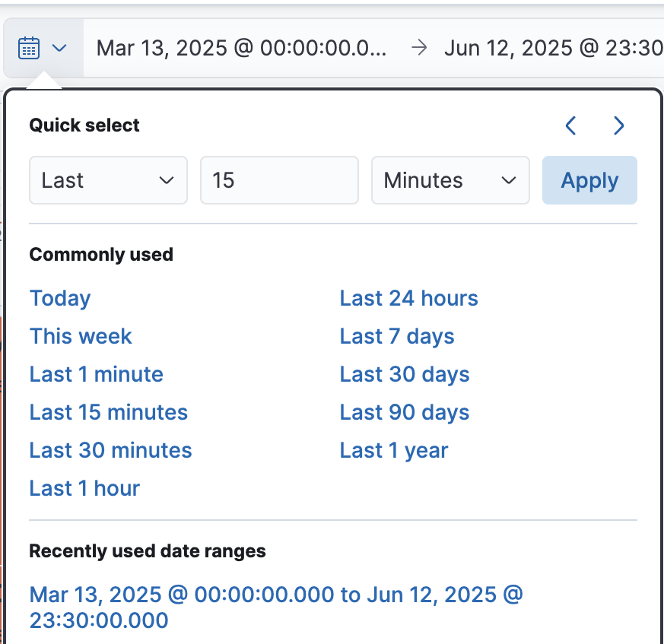Choose Last 1 year
Screen dimensions: 664x644
[394, 451]
